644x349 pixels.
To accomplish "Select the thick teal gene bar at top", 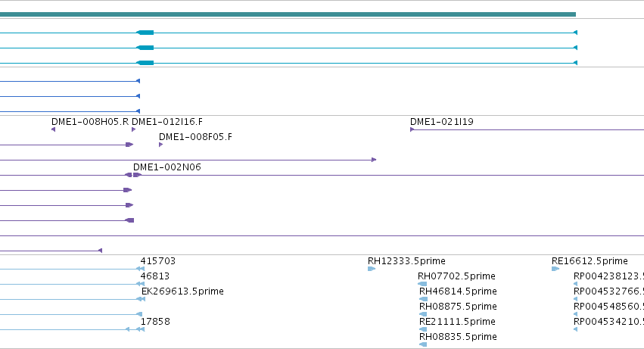I will (288, 14).
